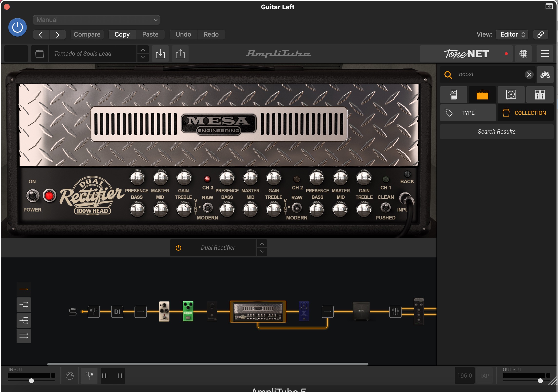This screenshot has height=392, width=558.
Task: Click the input source icon in chain
Action: tap(73, 312)
